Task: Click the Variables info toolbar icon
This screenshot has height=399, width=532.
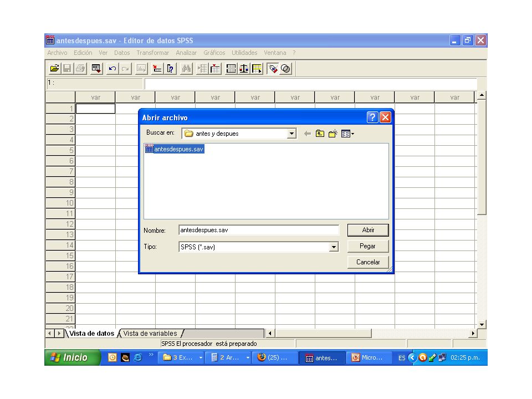Action: 170,69
